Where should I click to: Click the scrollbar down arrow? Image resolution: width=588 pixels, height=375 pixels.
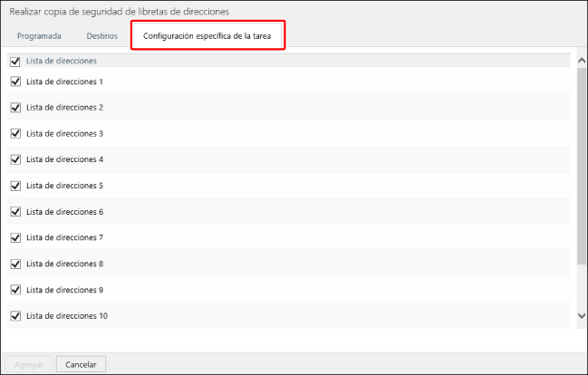click(582, 315)
